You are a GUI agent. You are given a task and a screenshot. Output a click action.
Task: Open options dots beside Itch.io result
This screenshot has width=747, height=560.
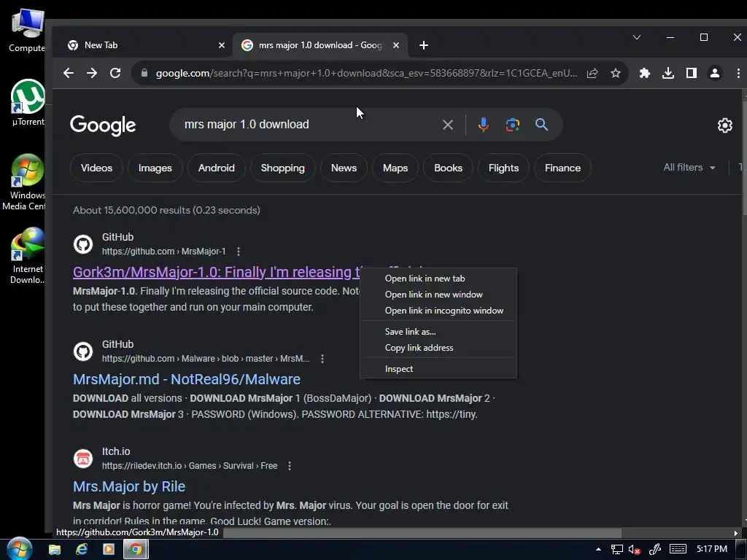[x=290, y=466]
